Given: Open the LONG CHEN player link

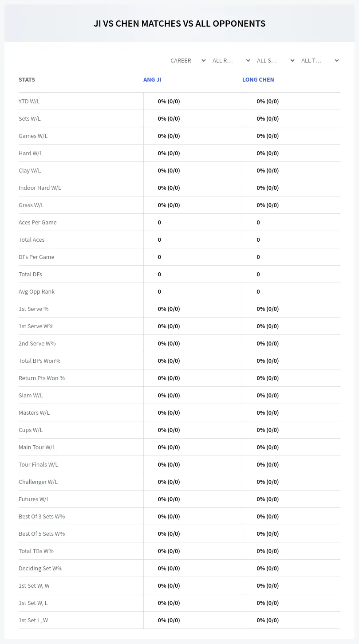Looking at the screenshot, I should click(258, 80).
